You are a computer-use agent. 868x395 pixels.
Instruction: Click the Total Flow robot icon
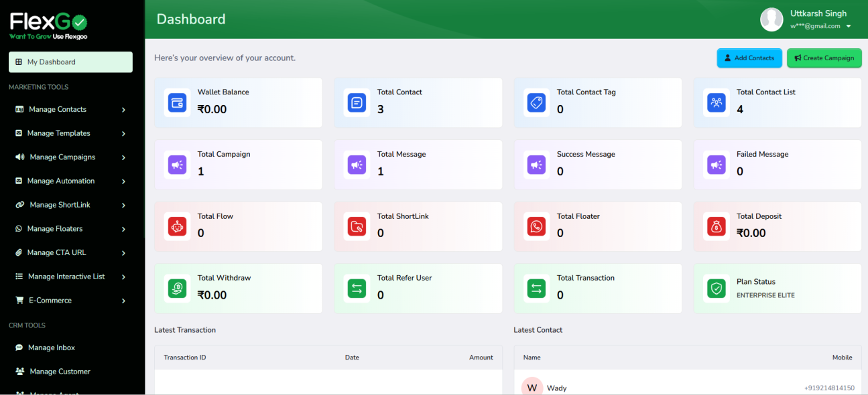178,227
